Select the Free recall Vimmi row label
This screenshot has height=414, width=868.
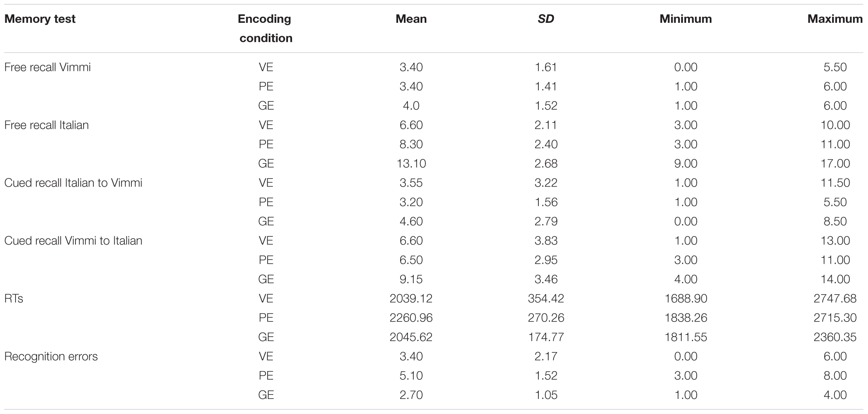pos(48,67)
